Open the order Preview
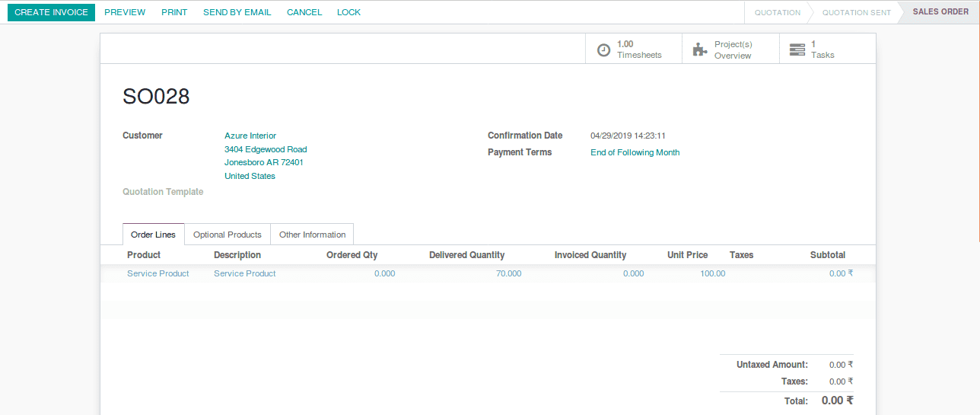Screen dimensions: 980x415 (x=125, y=12)
